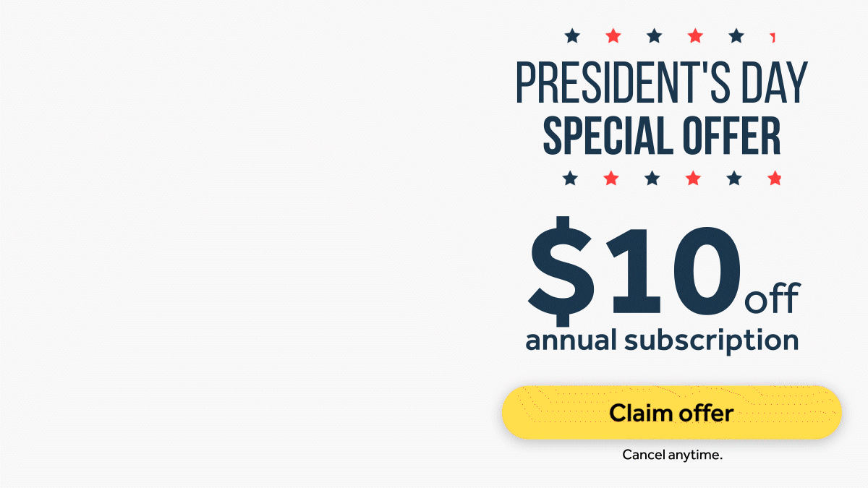Click the last navy star in bottom row
The width and height of the screenshot is (868, 488).
[734, 178]
